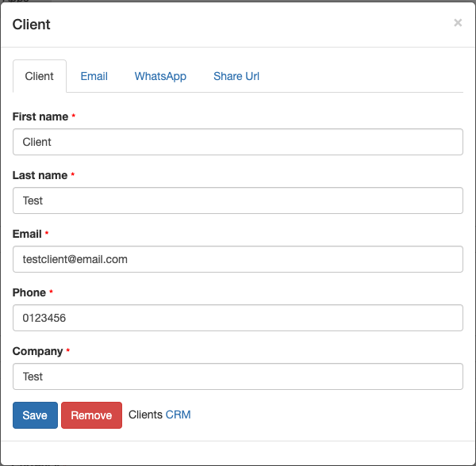
Task: Click the Phone field containing 0123456
Action: pos(238,318)
